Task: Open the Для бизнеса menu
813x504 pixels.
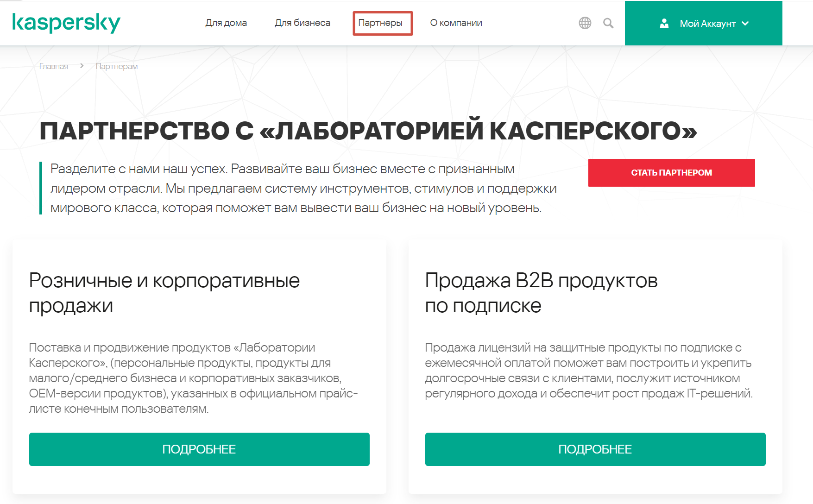Action: click(303, 23)
